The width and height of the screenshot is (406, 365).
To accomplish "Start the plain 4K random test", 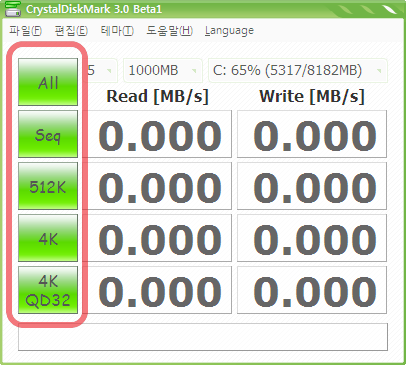I will click(48, 238).
